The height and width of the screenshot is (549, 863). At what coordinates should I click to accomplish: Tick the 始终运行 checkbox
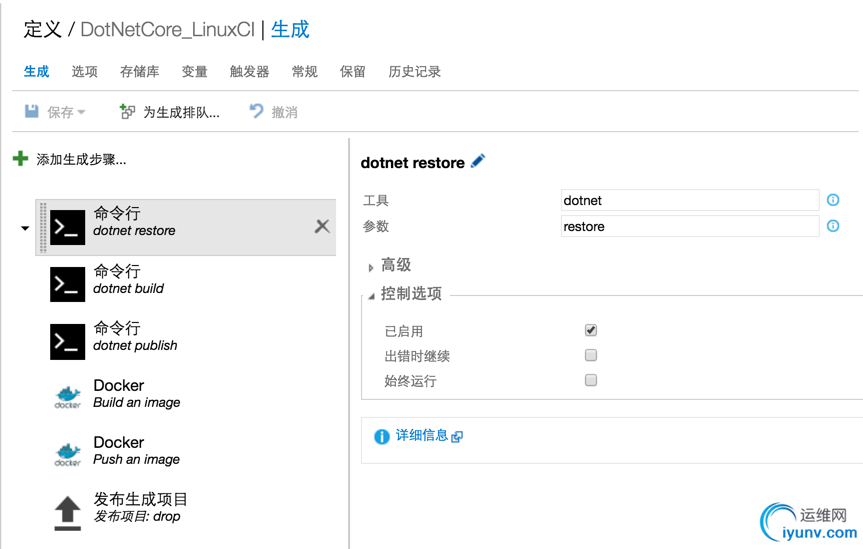click(591, 380)
